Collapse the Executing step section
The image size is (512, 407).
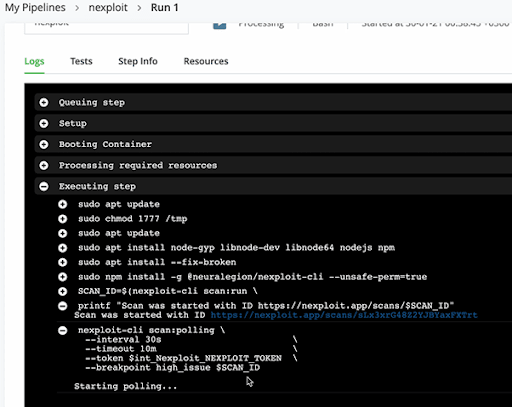pyautogui.click(x=44, y=186)
